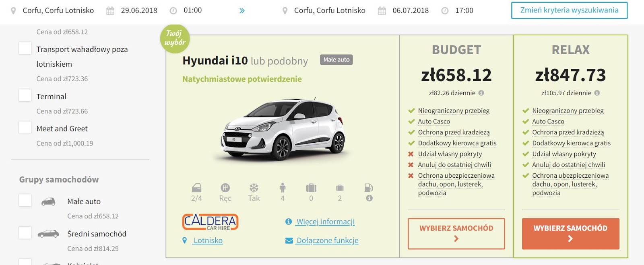644x265 pixels.
Task: Click the pickup time clock icon
Action: tap(173, 11)
